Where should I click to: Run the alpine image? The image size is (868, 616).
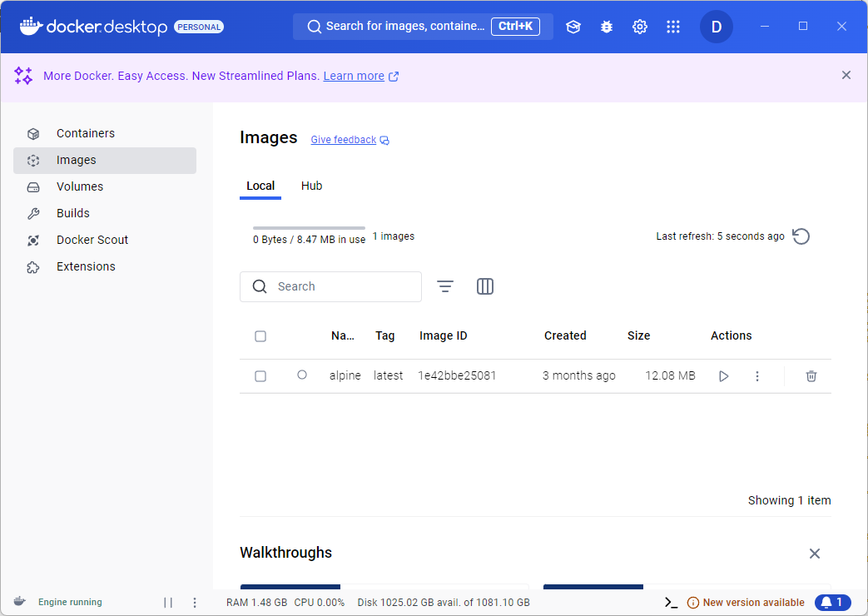coord(723,376)
